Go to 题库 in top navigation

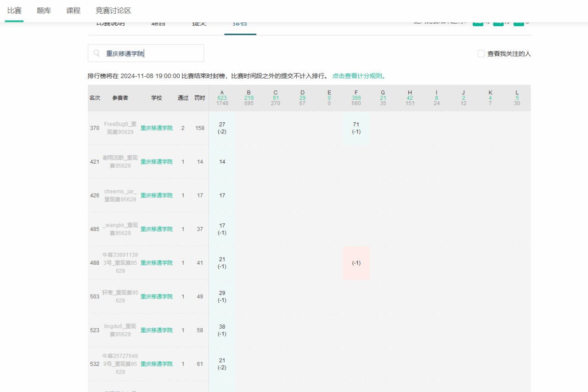click(x=44, y=11)
